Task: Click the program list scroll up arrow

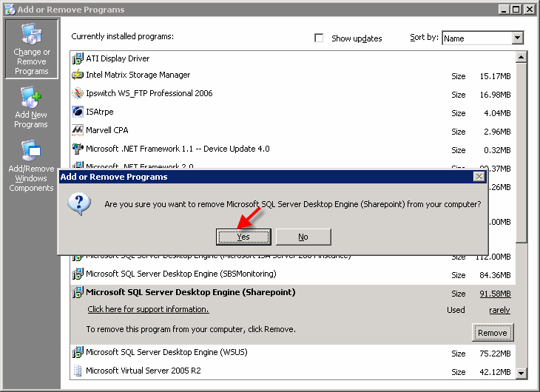Action: 521,57
